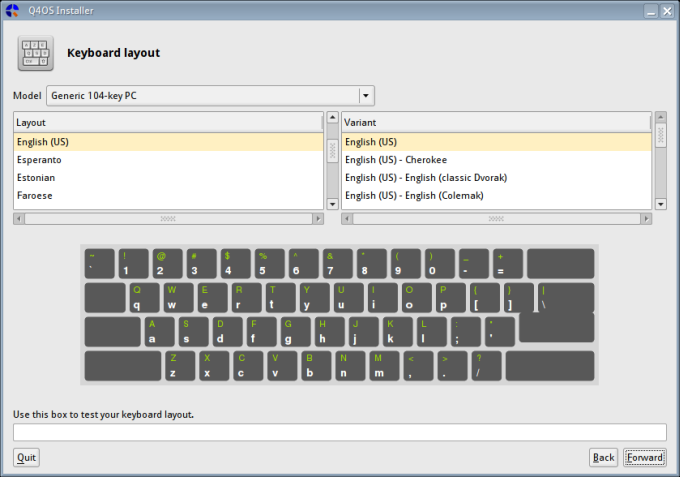680x477 pixels.
Task: Choose English (classic Dvorak) variant
Action: click(497, 177)
